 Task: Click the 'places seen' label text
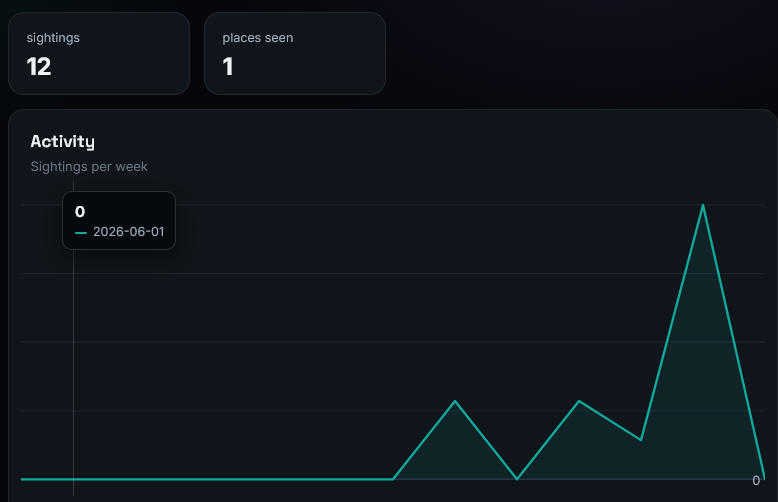tap(258, 38)
